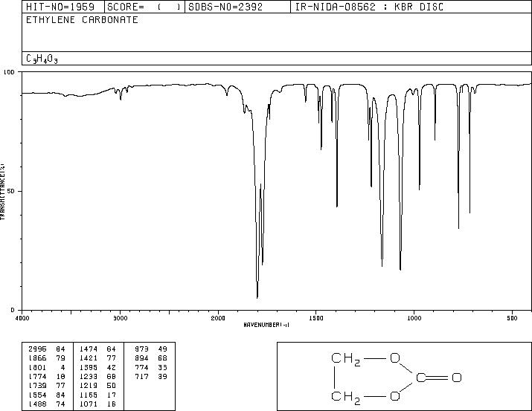The height and width of the screenshot is (411, 532).
Task: Click the 0 label on the transmittance axis
Action: 13,310
